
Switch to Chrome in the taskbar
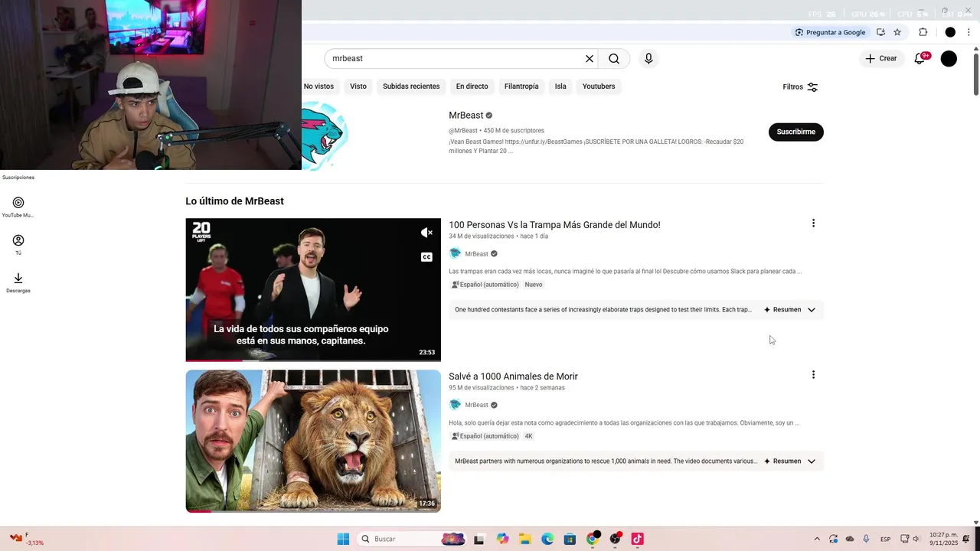593,539
